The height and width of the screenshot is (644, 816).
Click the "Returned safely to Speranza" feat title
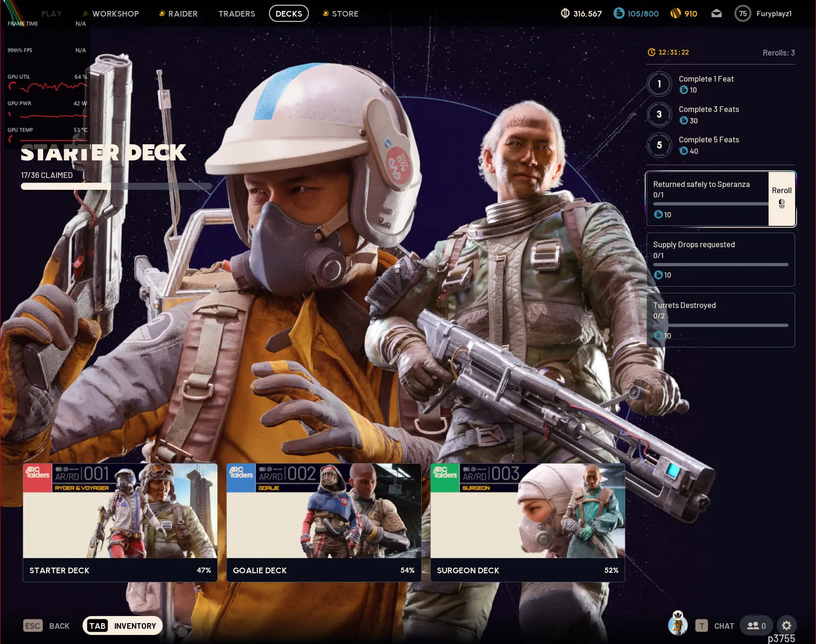pos(701,184)
